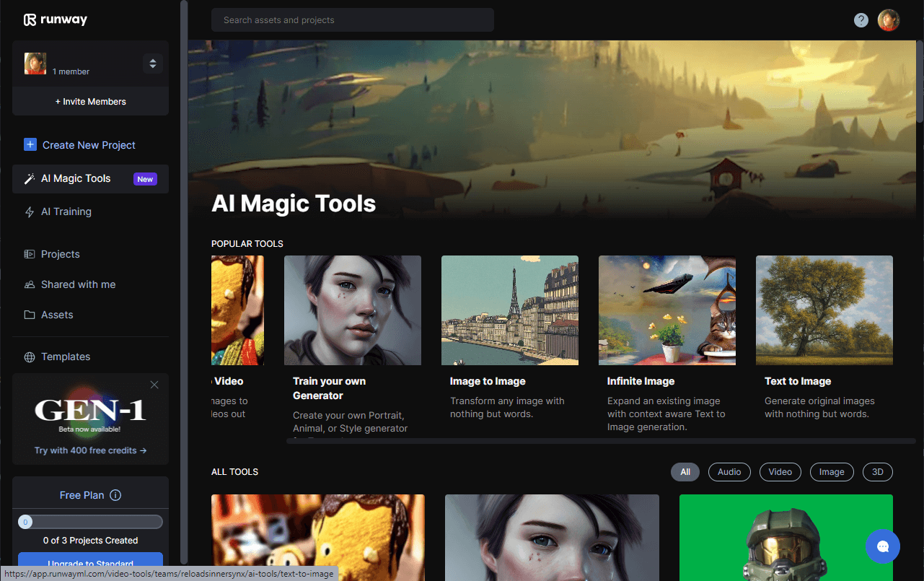The image size is (924, 581).
Task: Open the clay figure tool card under All Tools
Action: tap(318, 537)
